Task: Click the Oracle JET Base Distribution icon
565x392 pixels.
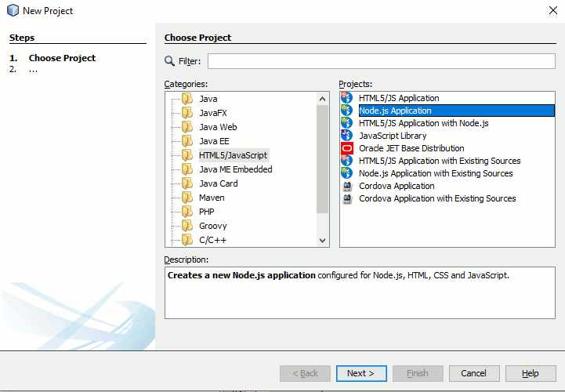Action: 346,148
